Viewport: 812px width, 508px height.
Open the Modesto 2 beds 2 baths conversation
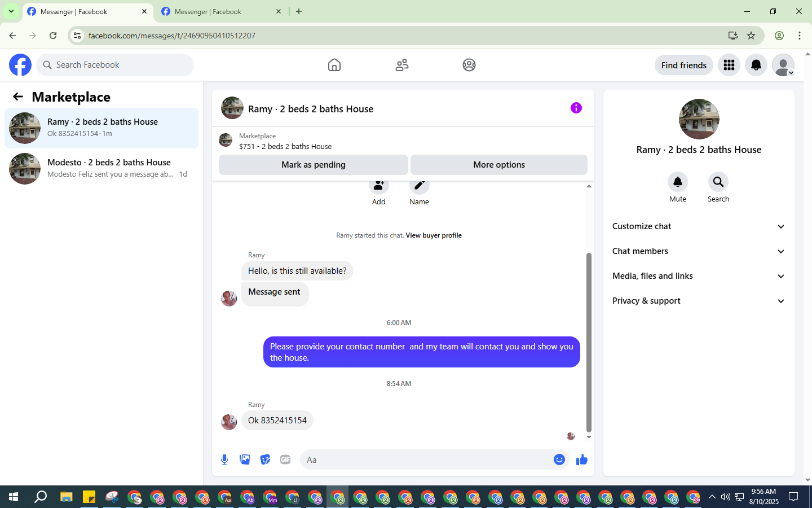[x=101, y=169]
